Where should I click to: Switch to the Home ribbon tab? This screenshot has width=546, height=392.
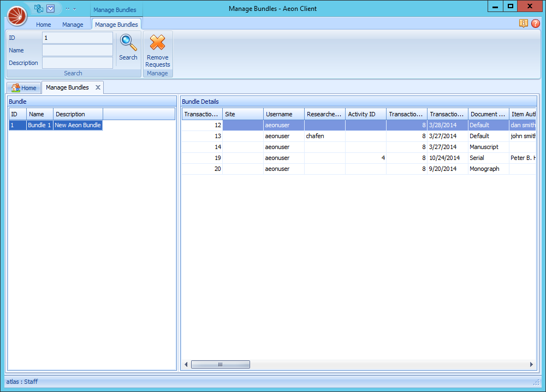click(43, 25)
